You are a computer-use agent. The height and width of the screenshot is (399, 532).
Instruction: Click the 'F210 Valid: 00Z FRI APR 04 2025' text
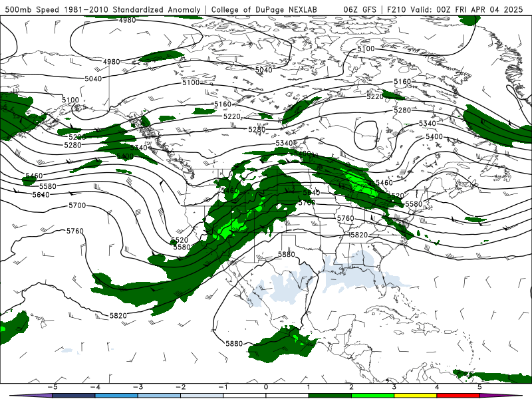coord(455,9)
